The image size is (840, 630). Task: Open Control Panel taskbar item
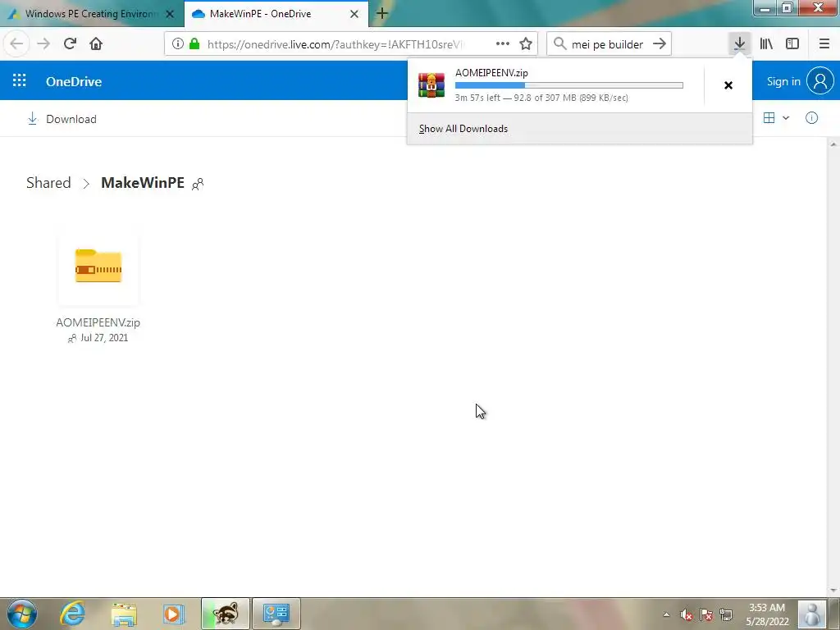pyautogui.click(x=276, y=614)
